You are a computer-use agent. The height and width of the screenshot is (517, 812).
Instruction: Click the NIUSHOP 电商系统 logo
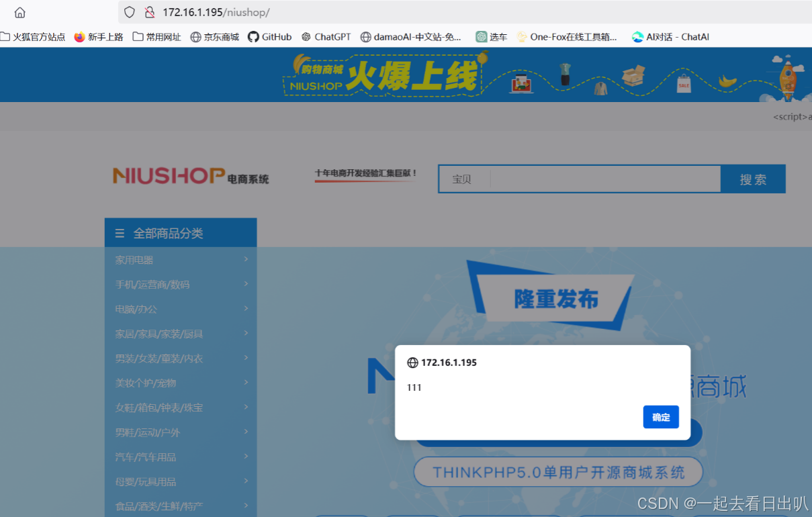pyautogui.click(x=191, y=177)
